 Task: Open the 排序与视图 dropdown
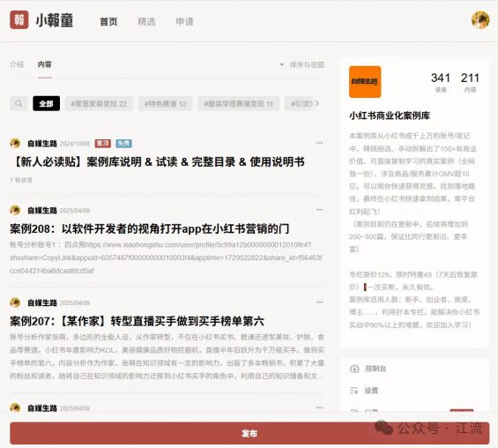point(302,64)
